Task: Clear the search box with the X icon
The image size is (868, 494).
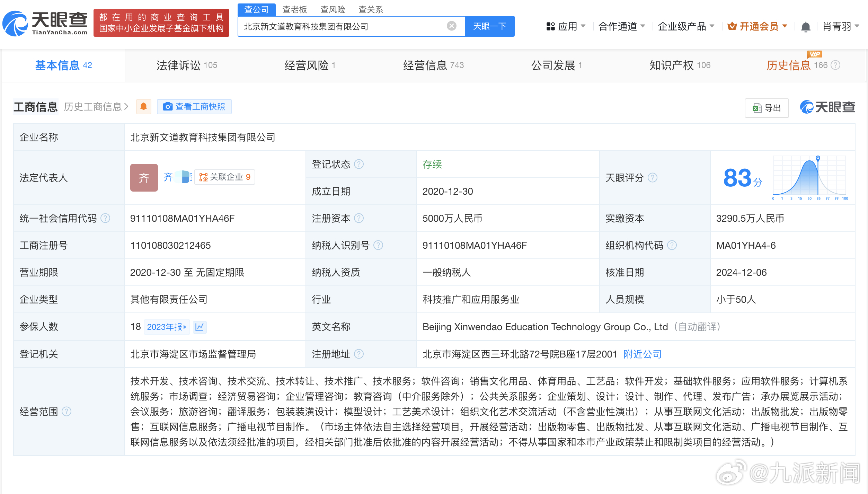Action: point(451,26)
